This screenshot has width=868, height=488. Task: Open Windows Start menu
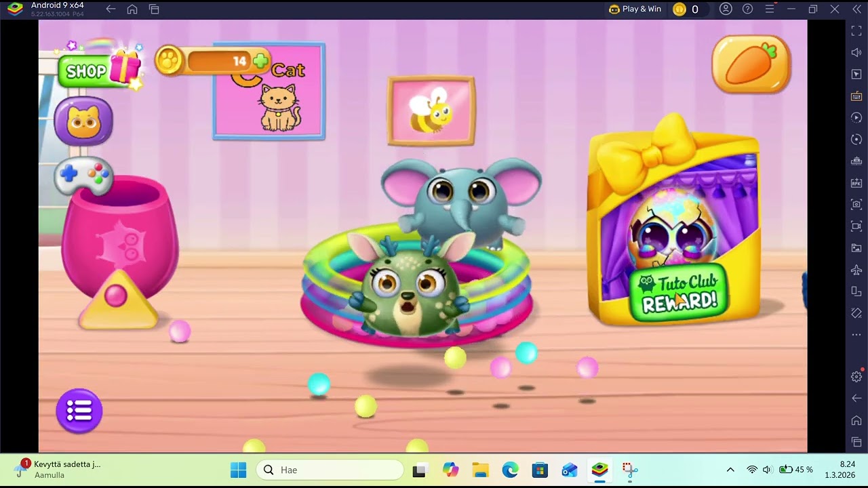(x=239, y=470)
